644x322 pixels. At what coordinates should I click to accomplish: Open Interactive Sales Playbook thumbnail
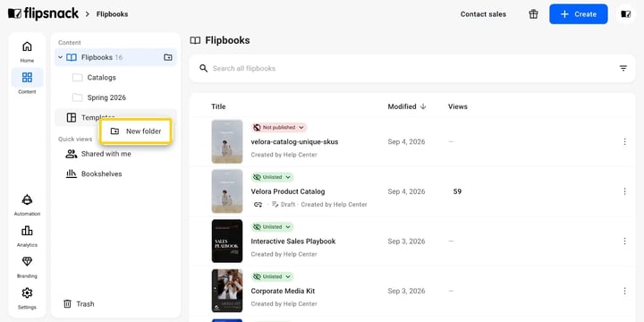tap(227, 241)
